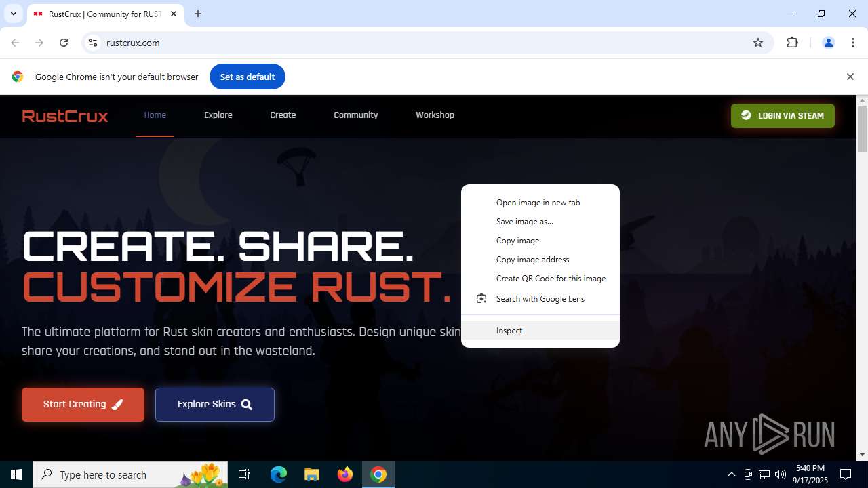Select Copy image from context menu
Viewport: 868px width, 488px height.
(x=540, y=241)
